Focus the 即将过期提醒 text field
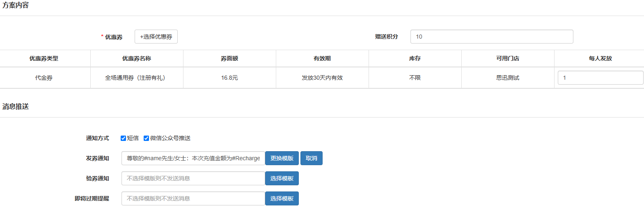The height and width of the screenshot is (212, 644). (193, 198)
